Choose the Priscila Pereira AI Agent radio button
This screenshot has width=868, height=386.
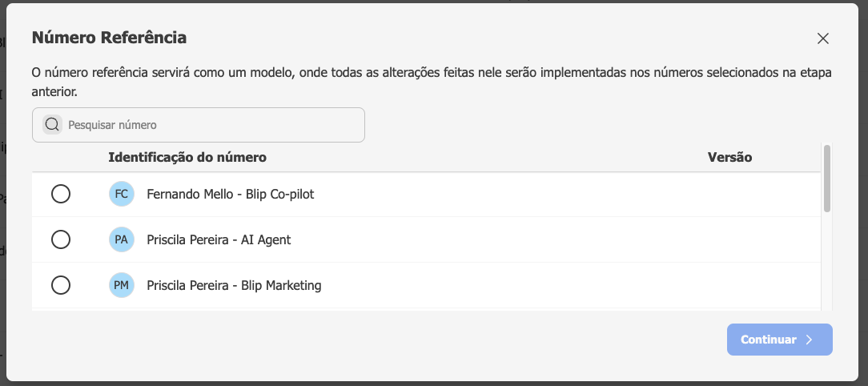(x=60, y=239)
